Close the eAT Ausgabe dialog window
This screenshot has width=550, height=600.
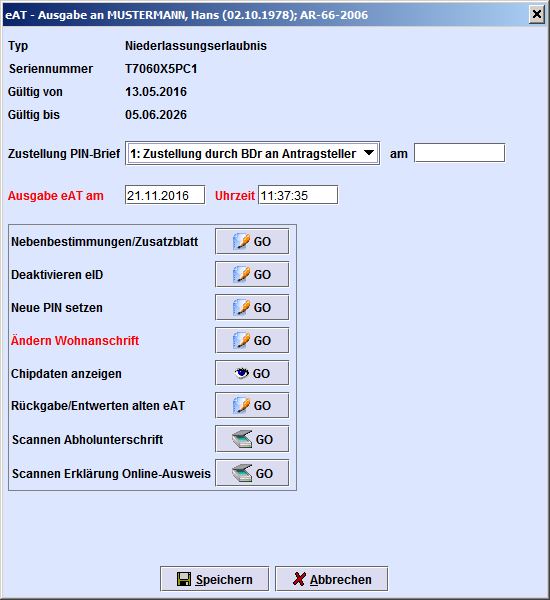(537, 15)
